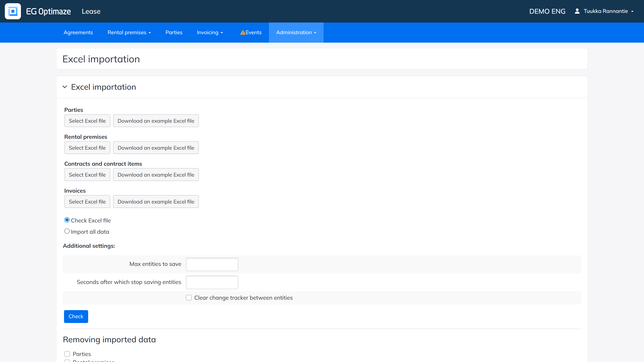Click the Seconds after which stop saving field
The height and width of the screenshot is (362, 644).
click(x=212, y=282)
